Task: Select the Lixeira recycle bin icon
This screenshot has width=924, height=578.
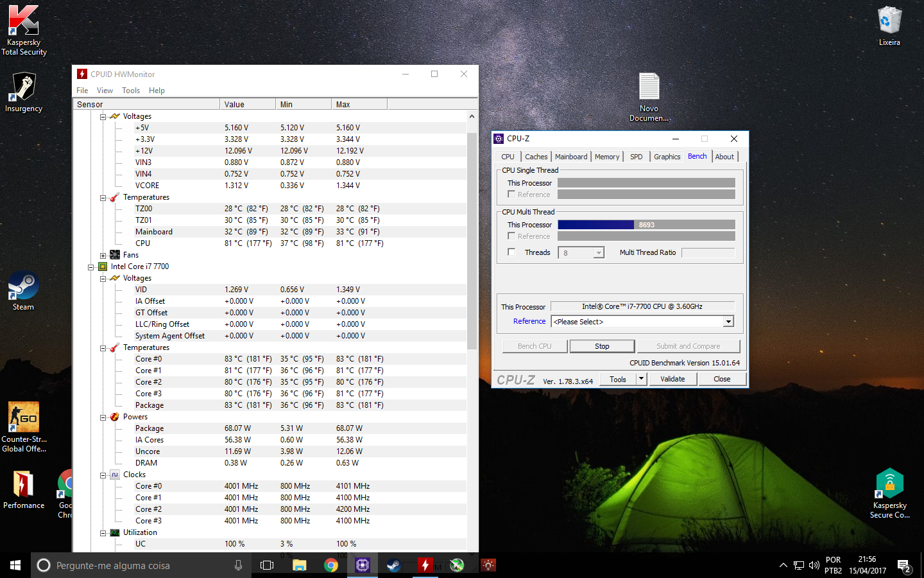Action: (x=889, y=26)
